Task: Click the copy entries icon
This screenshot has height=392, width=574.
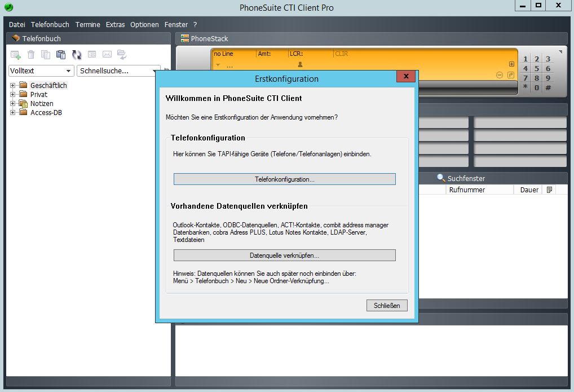Action: point(46,55)
